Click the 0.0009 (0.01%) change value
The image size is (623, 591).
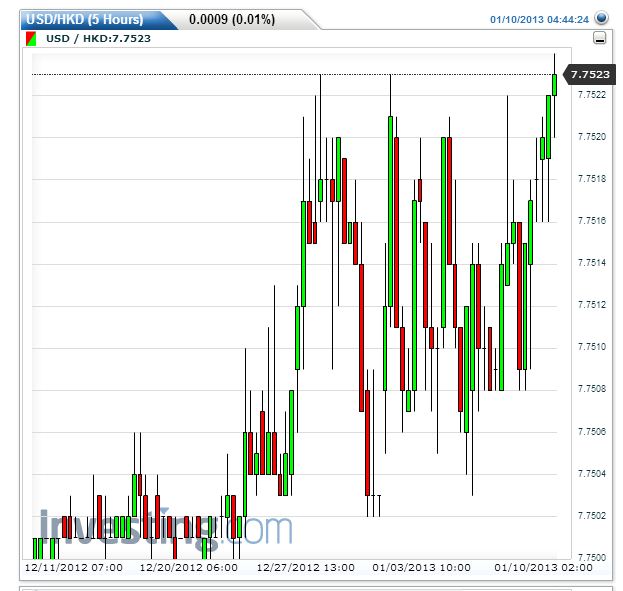(x=232, y=19)
